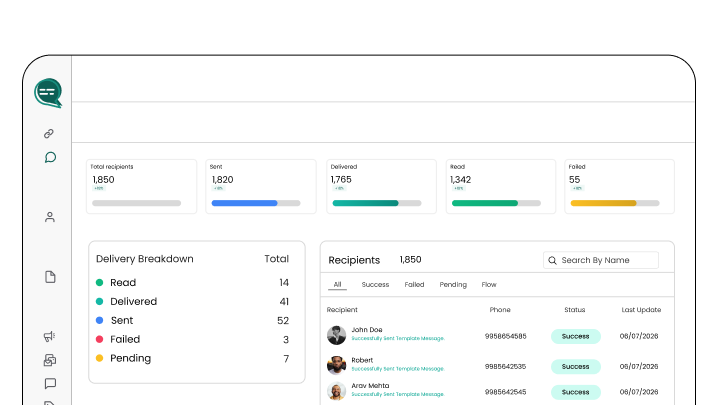Click the Last Update column header
Screen dimensions: 720x405
coord(641,310)
